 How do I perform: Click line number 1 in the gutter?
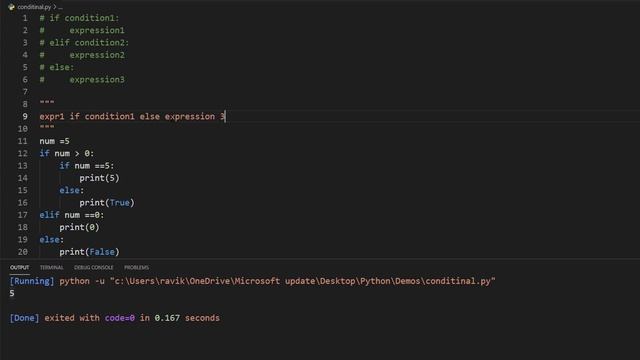(25, 18)
